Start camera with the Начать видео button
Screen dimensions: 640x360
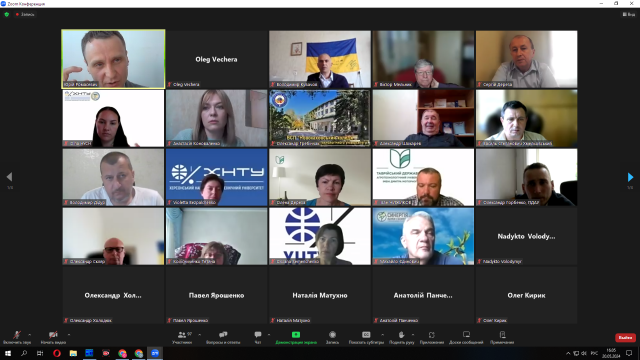pyautogui.click(x=53, y=337)
